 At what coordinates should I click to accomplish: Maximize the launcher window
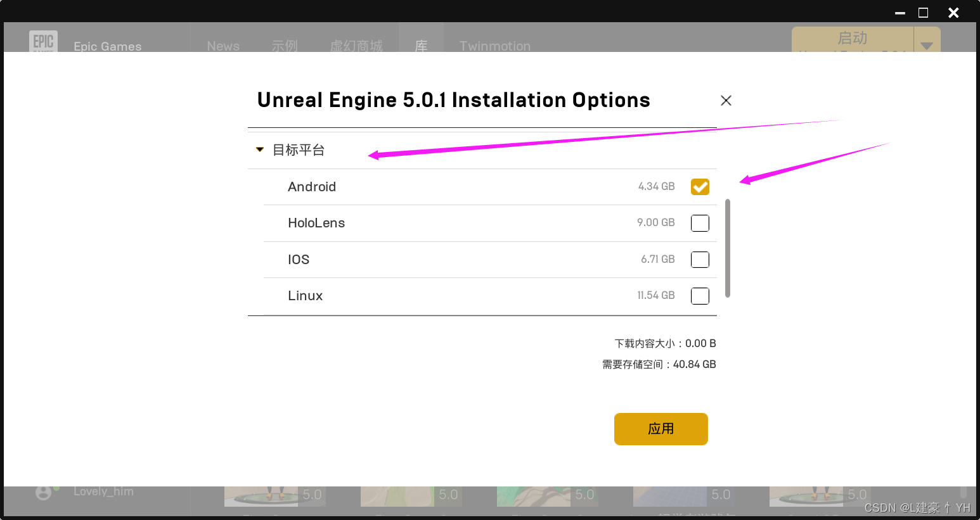pyautogui.click(x=924, y=13)
